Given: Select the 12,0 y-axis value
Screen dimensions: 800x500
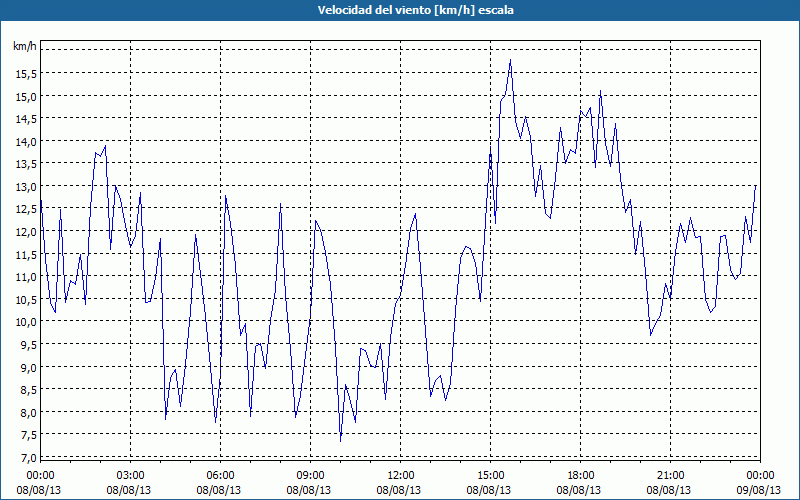Looking at the screenshot, I should 26,232.
